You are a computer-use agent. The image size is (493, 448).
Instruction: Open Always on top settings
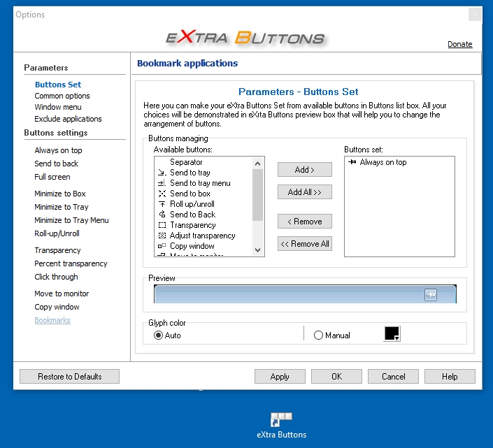pos(58,150)
